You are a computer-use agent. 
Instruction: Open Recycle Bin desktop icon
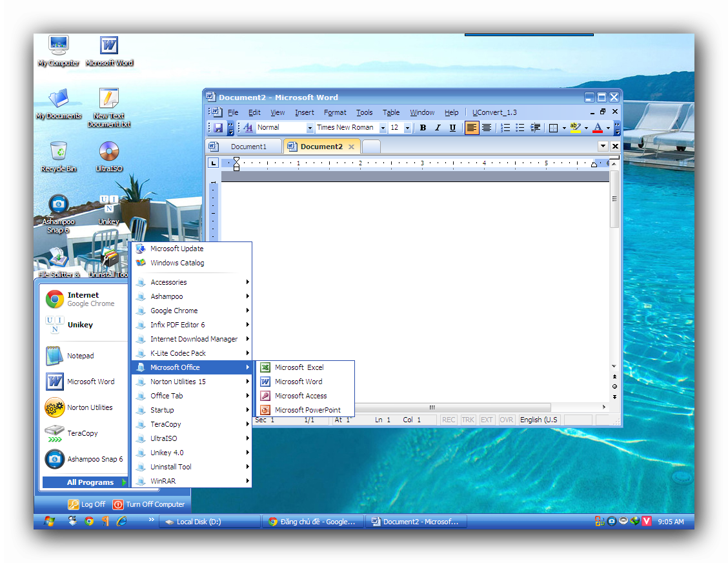coord(59,156)
